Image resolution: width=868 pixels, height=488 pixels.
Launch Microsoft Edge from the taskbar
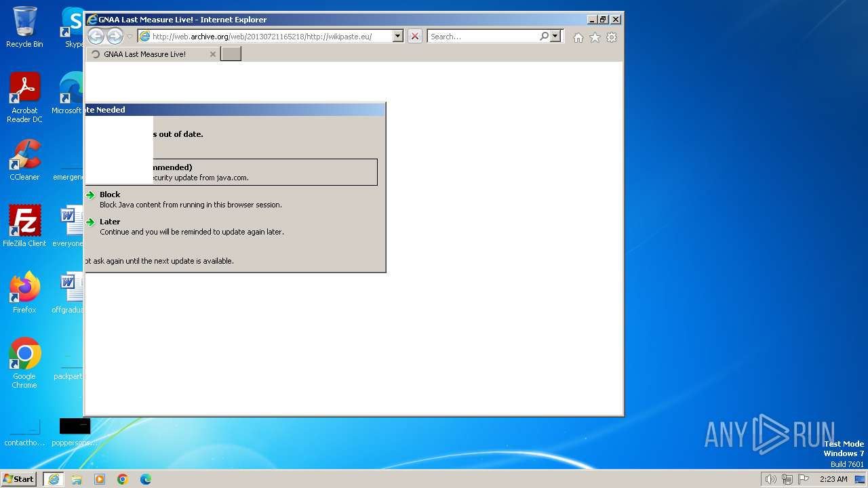[x=146, y=479]
